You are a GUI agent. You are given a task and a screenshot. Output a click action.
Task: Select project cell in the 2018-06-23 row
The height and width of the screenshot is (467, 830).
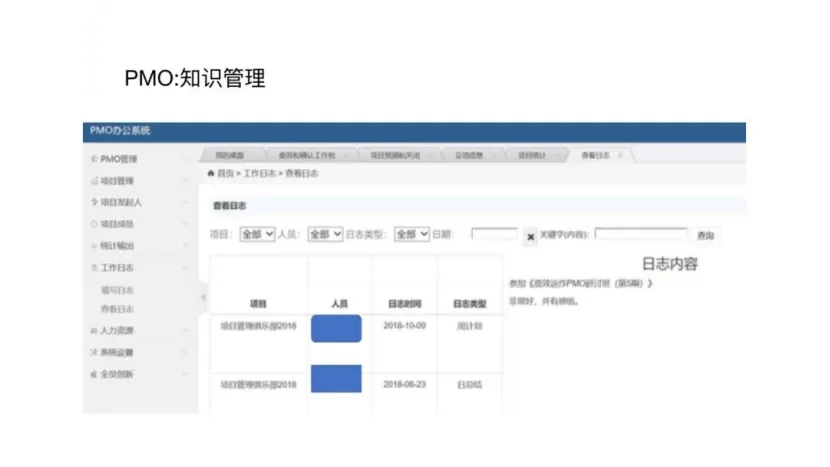coord(258,384)
